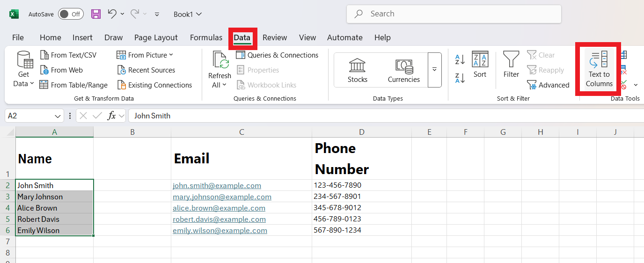
Task: Select row 1 header
Action: click(x=7, y=159)
